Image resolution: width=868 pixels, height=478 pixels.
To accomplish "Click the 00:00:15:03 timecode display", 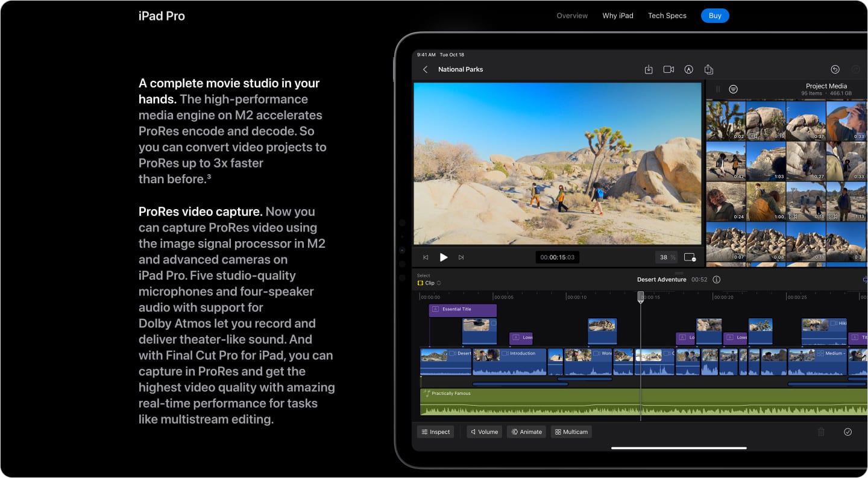I will click(557, 257).
